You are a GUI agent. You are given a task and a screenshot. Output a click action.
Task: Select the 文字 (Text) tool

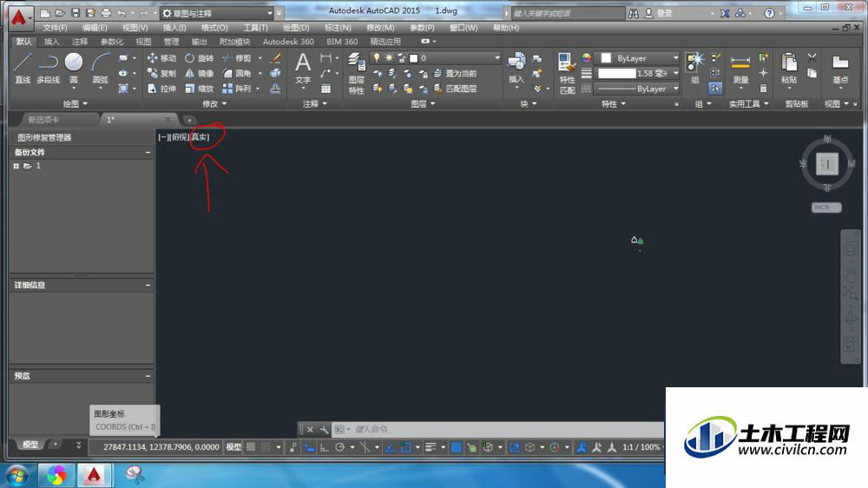tap(303, 69)
